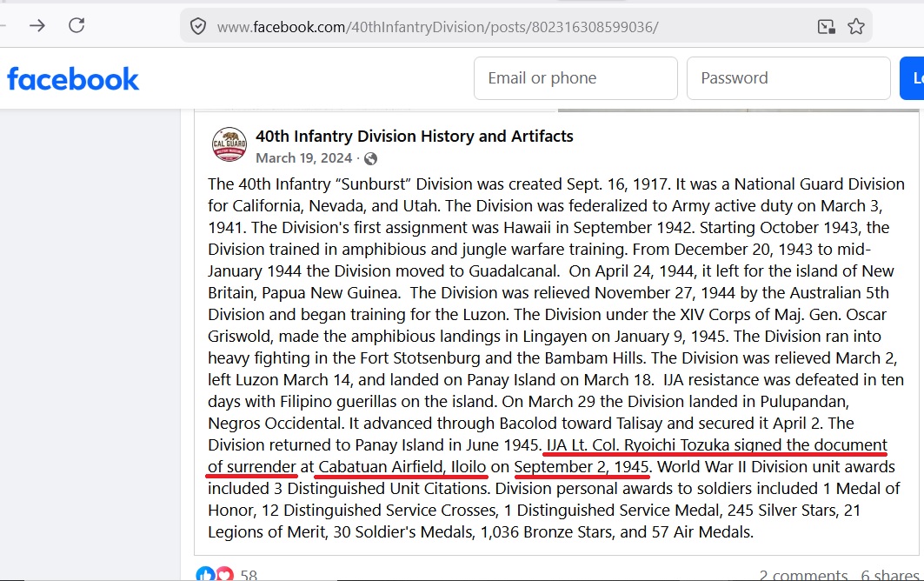Click the public globe privacy icon
Image resolution: width=924 pixels, height=581 pixels.
tap(370, 158)
